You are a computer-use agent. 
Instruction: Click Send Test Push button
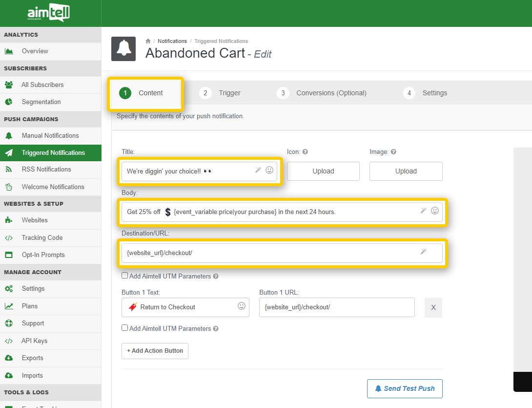(405, 388)
